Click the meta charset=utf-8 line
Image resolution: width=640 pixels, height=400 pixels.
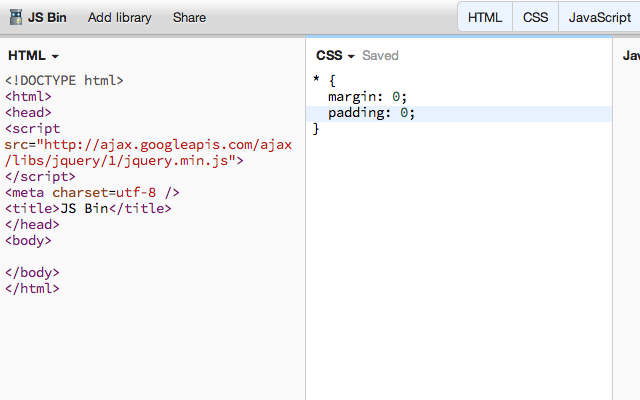click(x=92, y=192)
